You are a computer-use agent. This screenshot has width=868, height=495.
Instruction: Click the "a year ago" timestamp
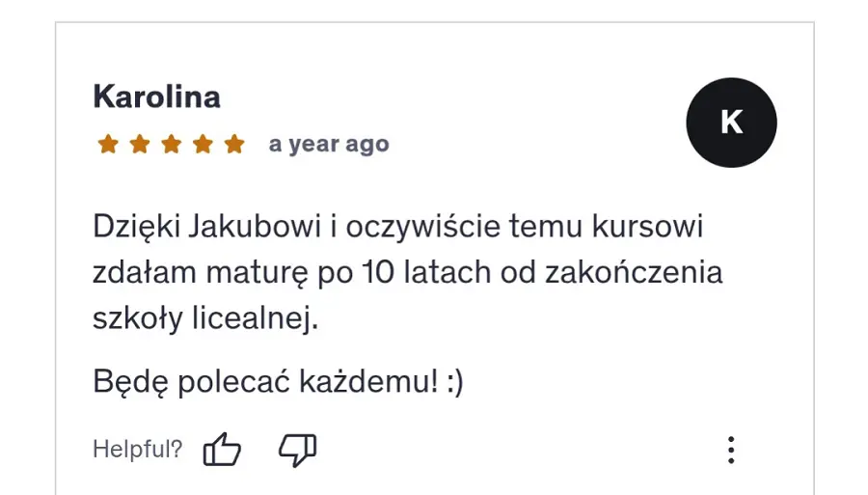pos(329,145)
